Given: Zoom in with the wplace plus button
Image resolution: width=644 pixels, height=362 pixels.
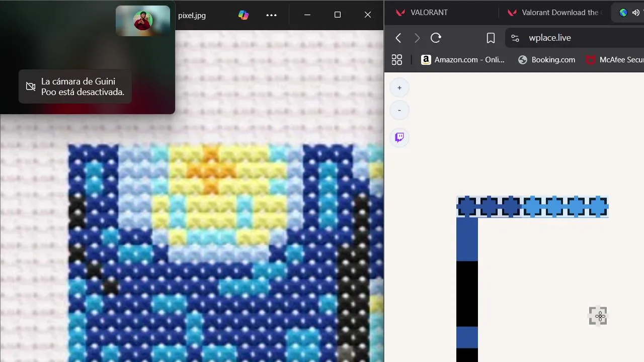Looking at the screenshot, I should [399, 88].
